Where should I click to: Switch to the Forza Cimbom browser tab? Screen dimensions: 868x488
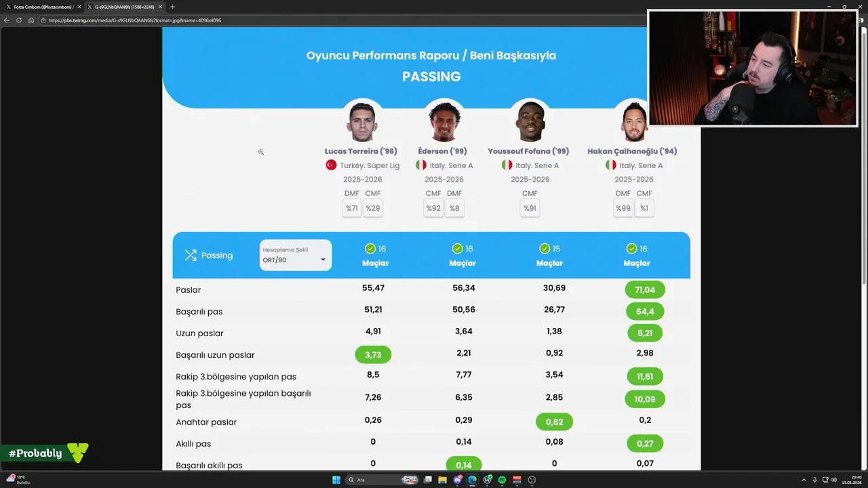[42, 7]
